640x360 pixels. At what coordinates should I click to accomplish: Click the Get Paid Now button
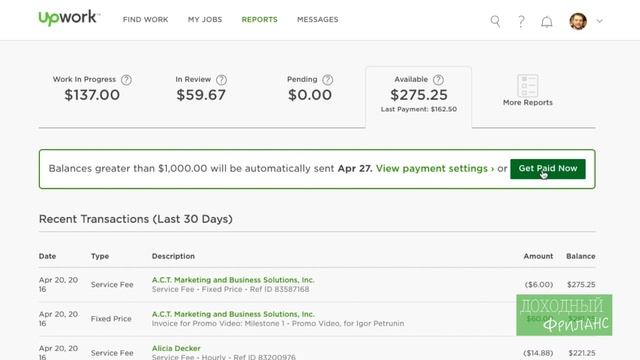548,169
